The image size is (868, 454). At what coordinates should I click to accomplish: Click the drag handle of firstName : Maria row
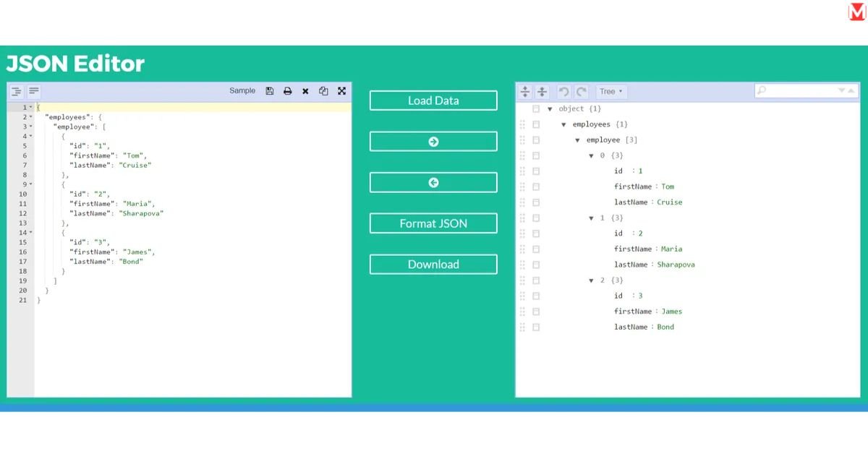pyautogui.click(x=522, y=249)
